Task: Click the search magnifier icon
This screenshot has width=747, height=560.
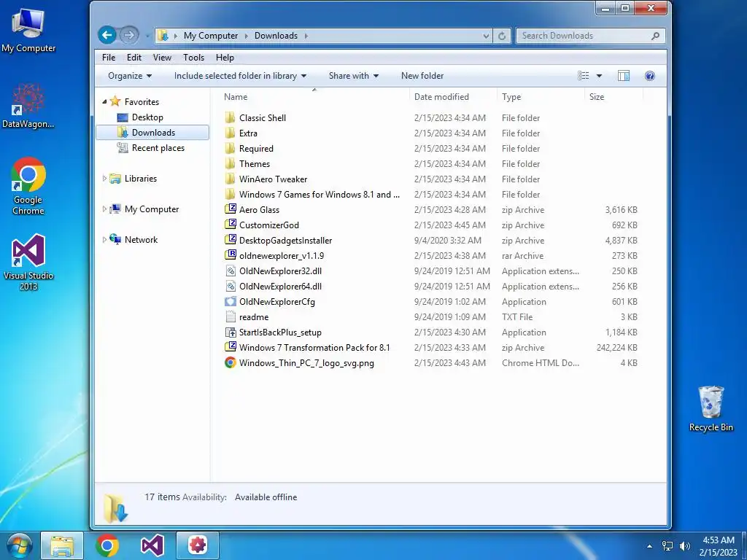Action: (655, 36)
